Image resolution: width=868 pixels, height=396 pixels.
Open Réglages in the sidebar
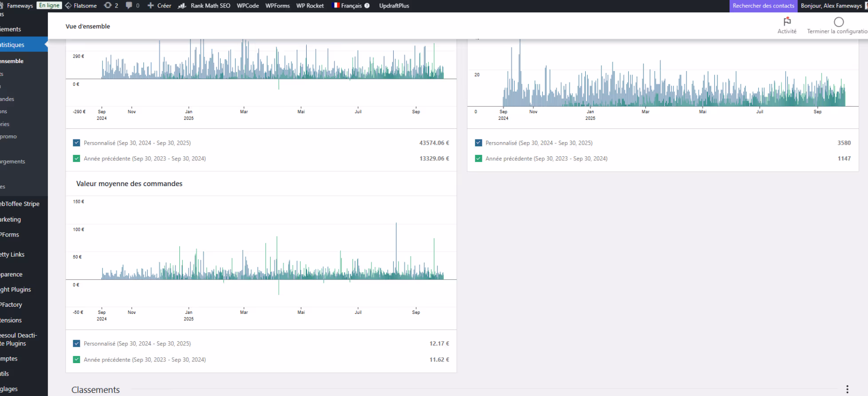click(x=9, y=388)
